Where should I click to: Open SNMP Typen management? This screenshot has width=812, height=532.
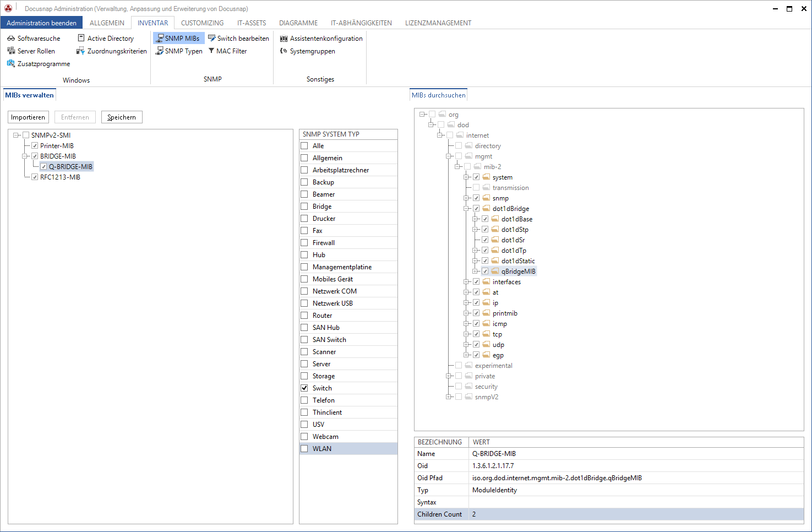pos(179,51)
